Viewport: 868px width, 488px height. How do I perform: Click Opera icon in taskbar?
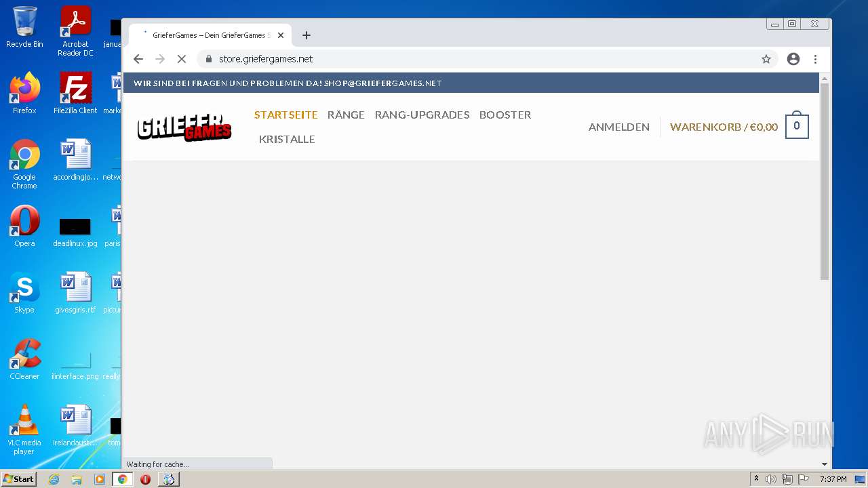[145, 479]
